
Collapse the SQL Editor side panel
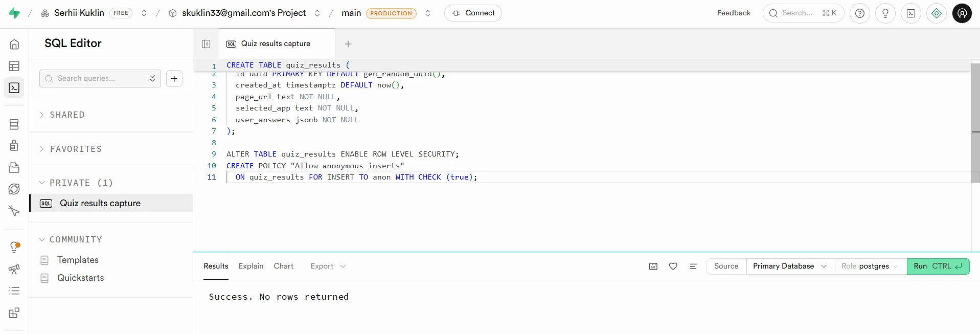206,44
